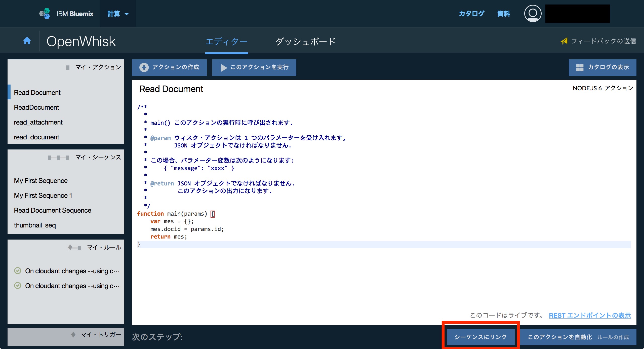Select first On cloudant changes rule text

[x=72, y=271]
